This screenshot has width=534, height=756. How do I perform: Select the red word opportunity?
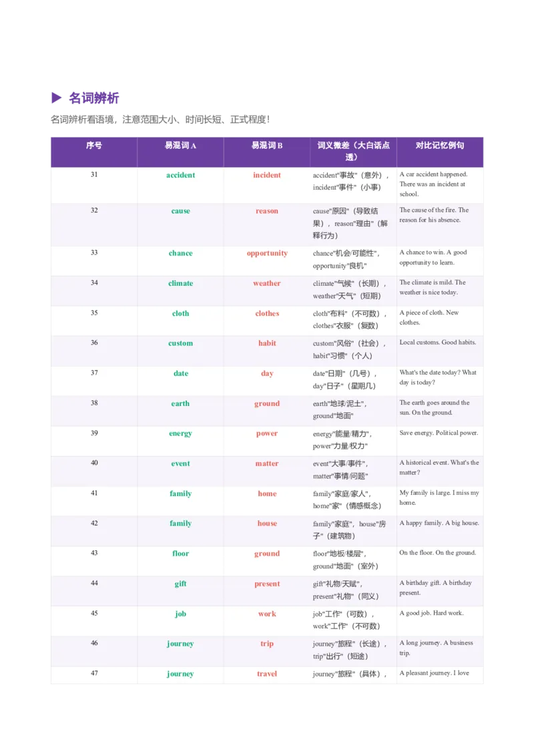tap(267, 254)
